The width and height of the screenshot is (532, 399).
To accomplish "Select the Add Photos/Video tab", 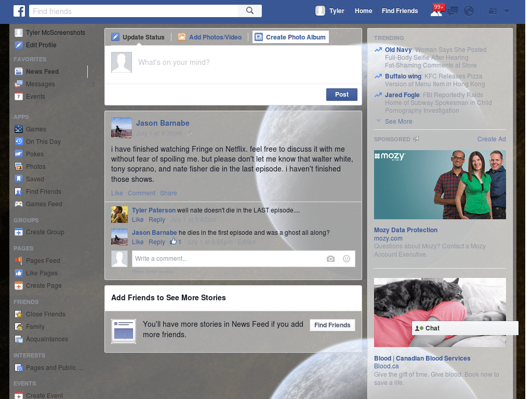I will click(x=210, y=37).
